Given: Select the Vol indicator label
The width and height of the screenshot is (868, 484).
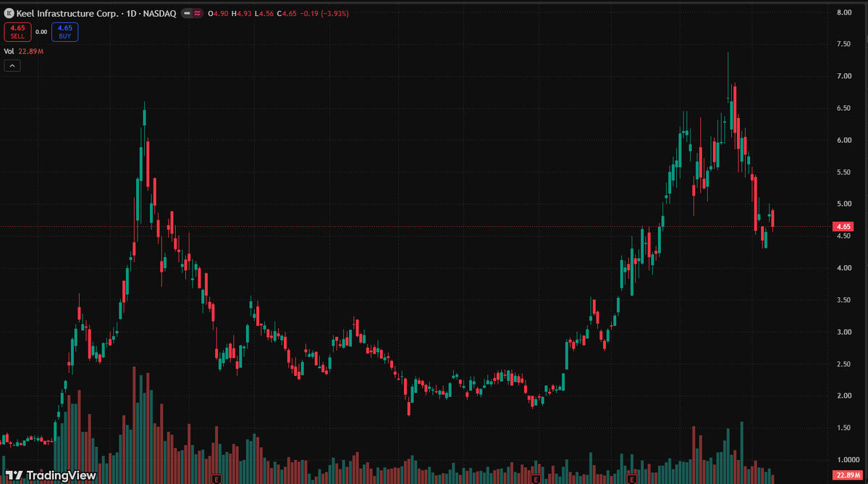Looking at the screenshot, I should (x=9, y=51).
